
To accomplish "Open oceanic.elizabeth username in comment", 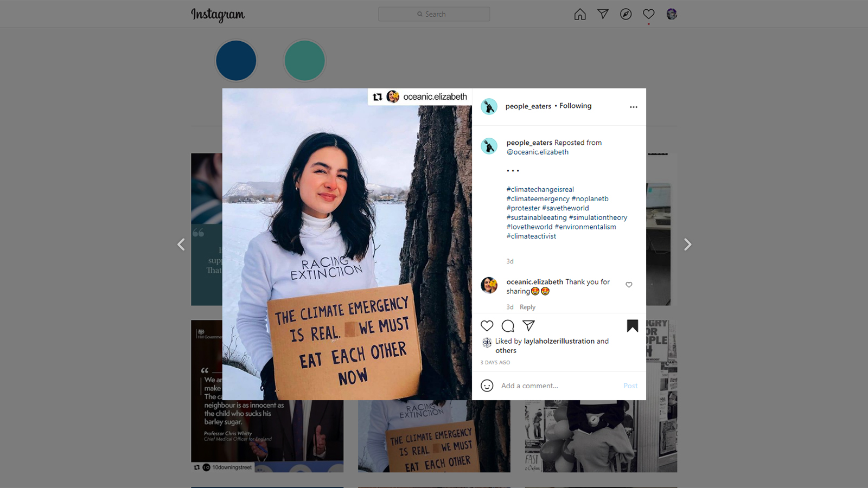I will pyautogui.click(x=534, y=282).
